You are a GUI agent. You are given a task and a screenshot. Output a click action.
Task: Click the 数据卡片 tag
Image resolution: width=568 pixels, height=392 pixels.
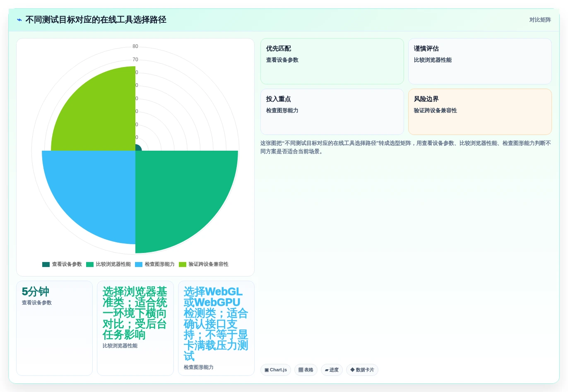(x=362, y=370)
